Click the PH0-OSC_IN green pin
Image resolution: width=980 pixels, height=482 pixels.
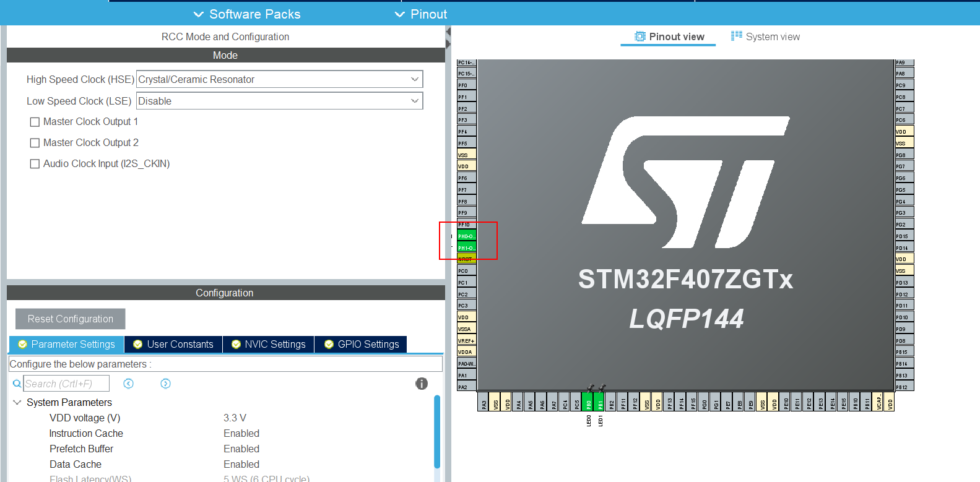tap(467, 236)
